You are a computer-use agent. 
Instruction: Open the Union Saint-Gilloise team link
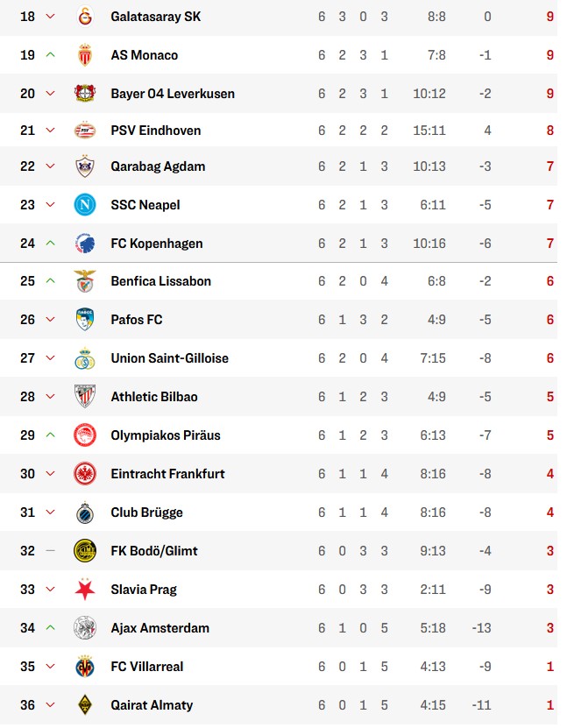(x=167, y=358)
